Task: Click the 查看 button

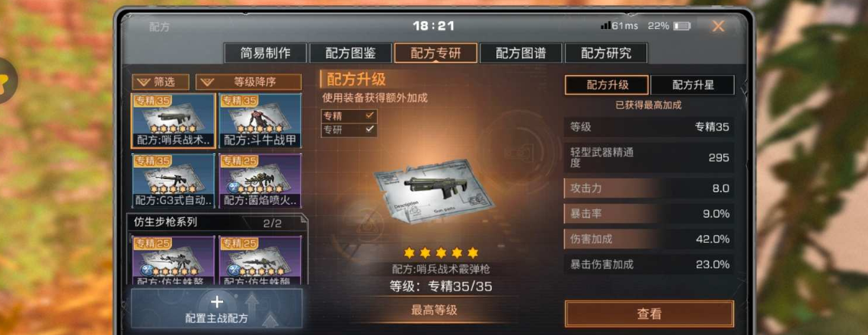Action: point(649,314)
